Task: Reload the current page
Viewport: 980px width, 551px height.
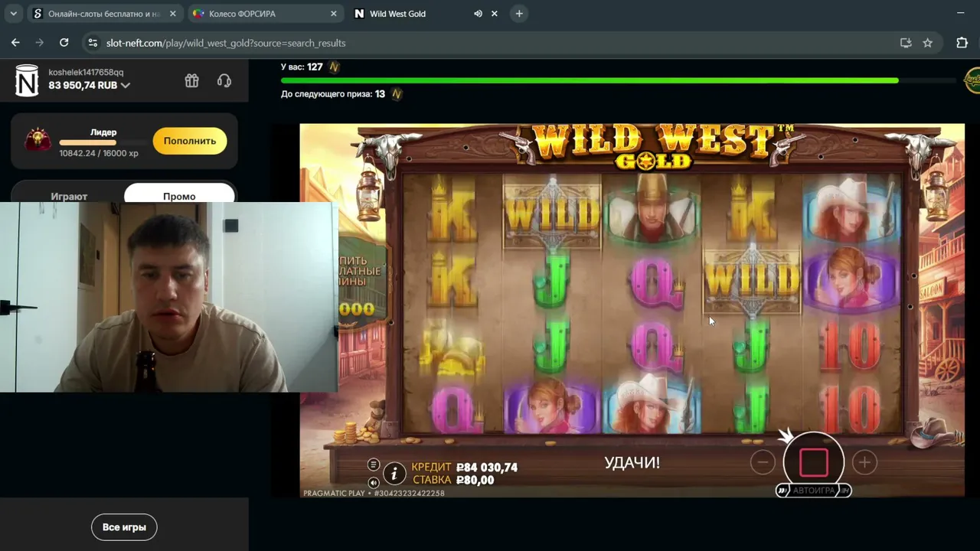Action: (x=64, y=43)
